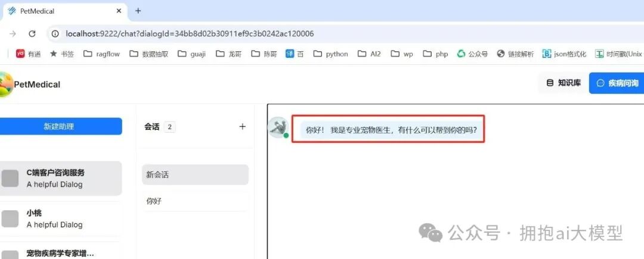Click the assistant avatar in chat

coord(278,127)
